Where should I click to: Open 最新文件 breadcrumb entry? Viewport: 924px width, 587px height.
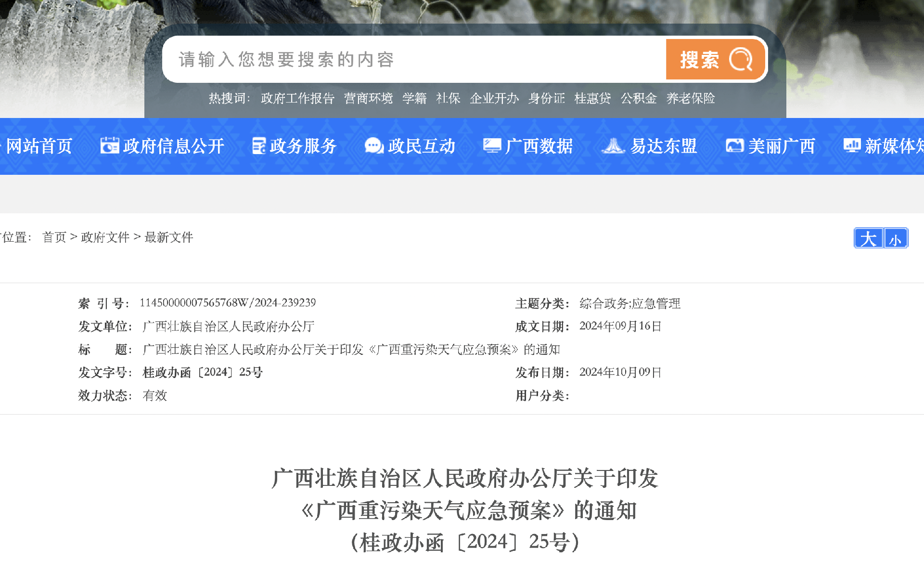168,237
